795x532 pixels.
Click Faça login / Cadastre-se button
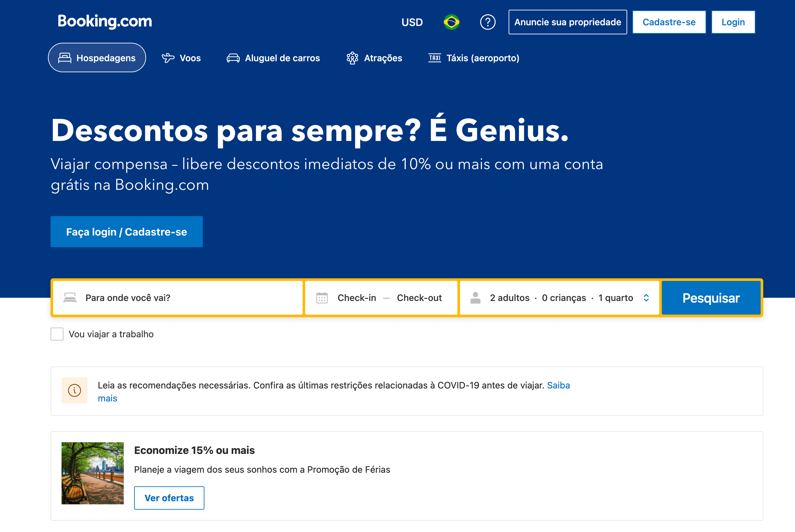[x=127, y=232]
